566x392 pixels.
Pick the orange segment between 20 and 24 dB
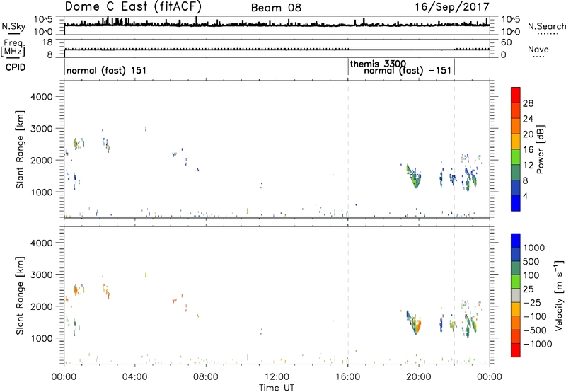point(516,126)
